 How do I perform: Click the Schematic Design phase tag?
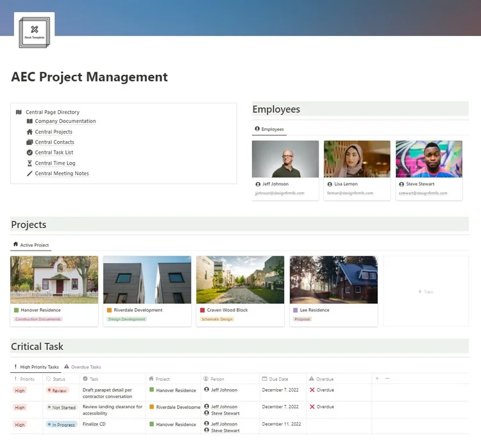tap(217, 319)
